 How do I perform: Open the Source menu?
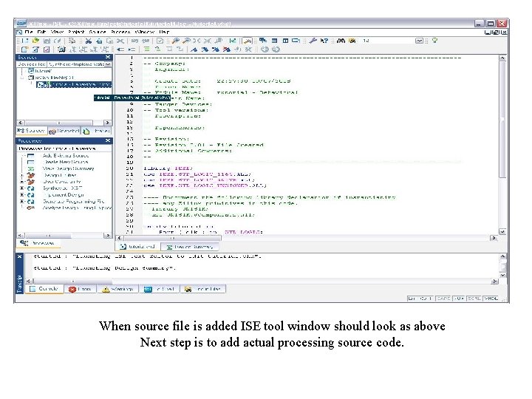coord(98,32)
